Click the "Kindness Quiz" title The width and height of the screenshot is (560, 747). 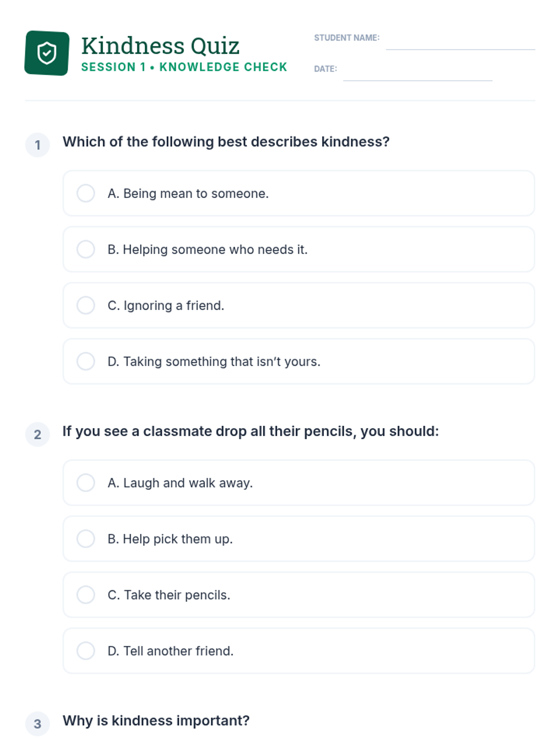(x=160, y=46)
